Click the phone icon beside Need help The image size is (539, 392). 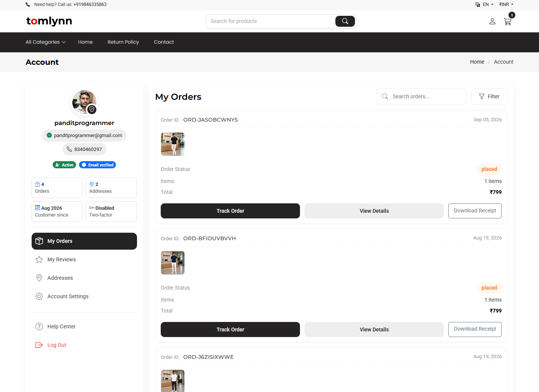28,5
